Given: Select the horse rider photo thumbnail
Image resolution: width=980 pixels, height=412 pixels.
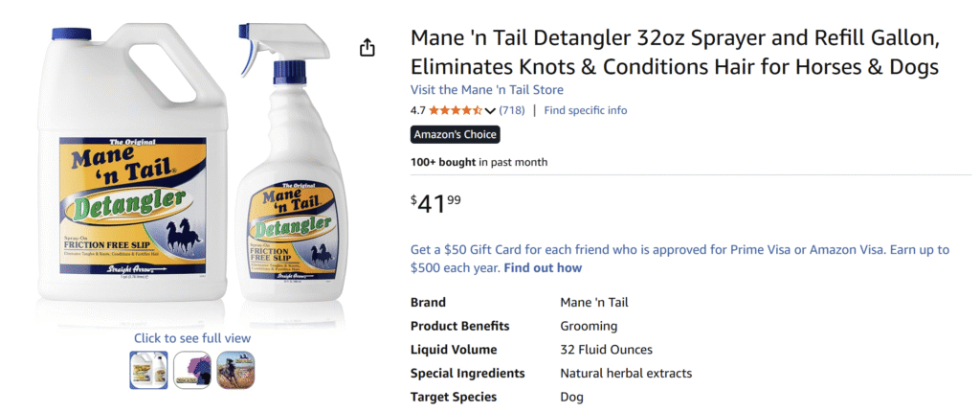Looking at the screenshot, I should (x=235, y=370).
